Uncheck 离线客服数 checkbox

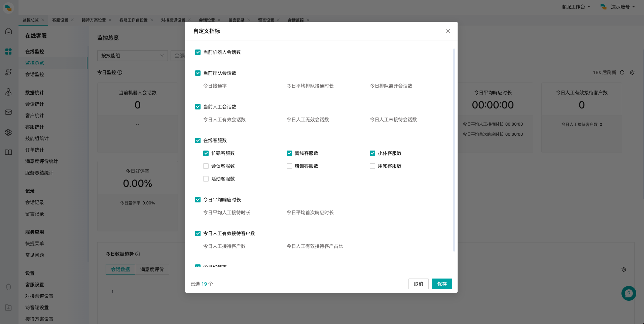coord(289,153)
